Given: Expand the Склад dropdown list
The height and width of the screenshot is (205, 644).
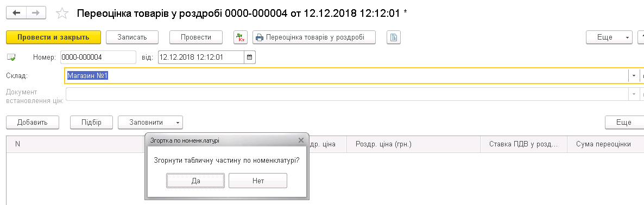Looking at the screenshot, I should (634, 76).
